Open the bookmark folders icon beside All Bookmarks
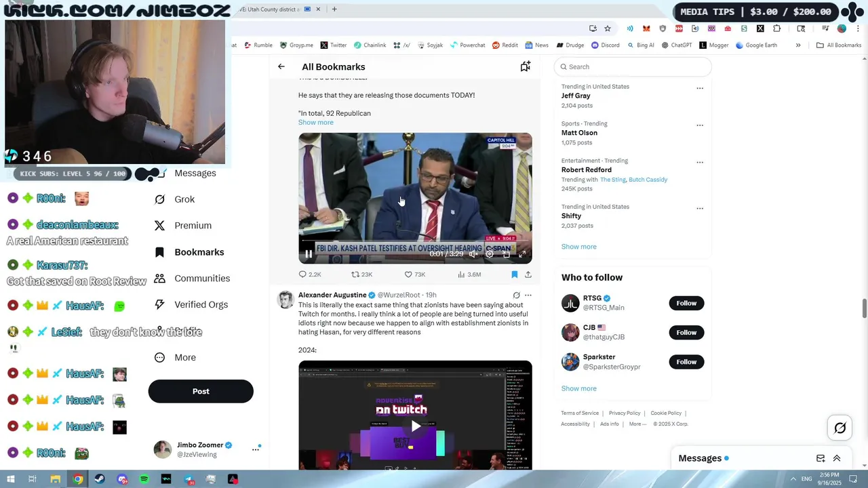This screenshot has width=868, height=488. pyautogui.click(x=525, y=66)
